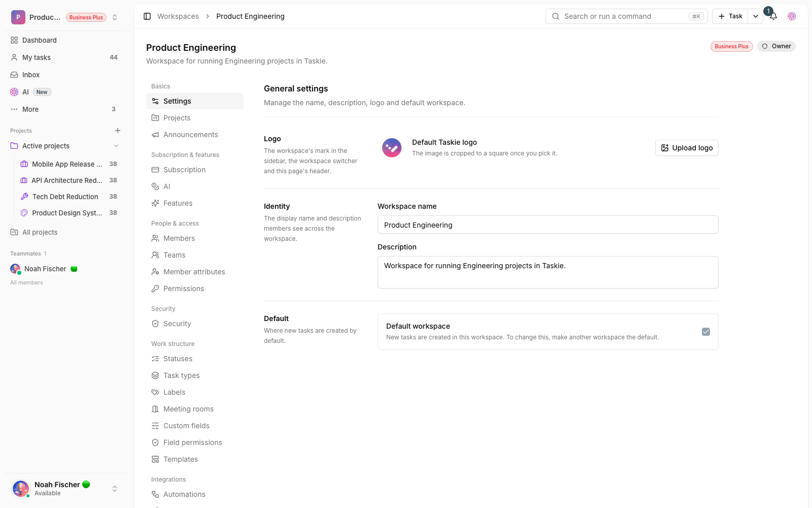Viewport: 812px width, 508px height.
Task: Open Subscription settings section
Action: [195, 170]
